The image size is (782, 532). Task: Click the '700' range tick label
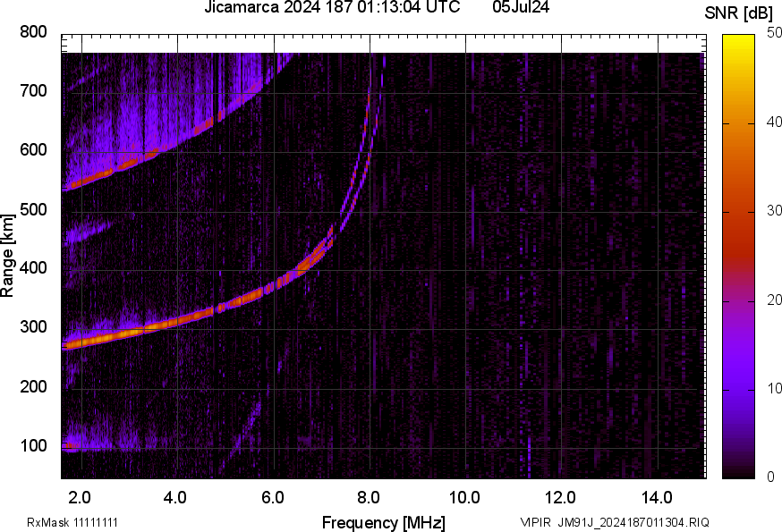pyautogui.click(x=33, y=91)
